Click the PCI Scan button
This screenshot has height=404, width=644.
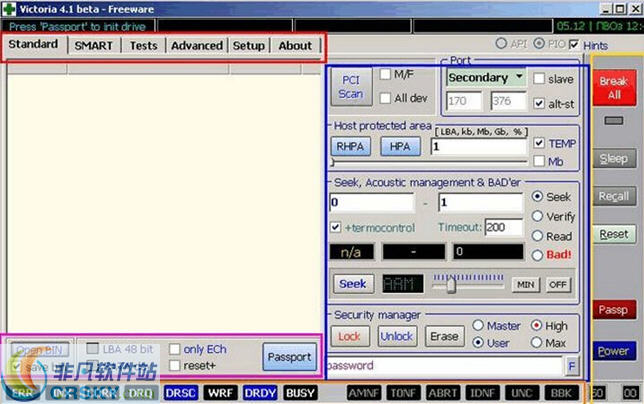350,87
